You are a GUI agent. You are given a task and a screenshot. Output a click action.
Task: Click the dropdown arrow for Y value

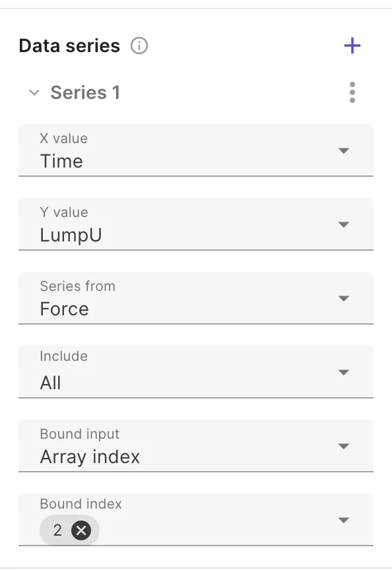(x=344, y=224)
